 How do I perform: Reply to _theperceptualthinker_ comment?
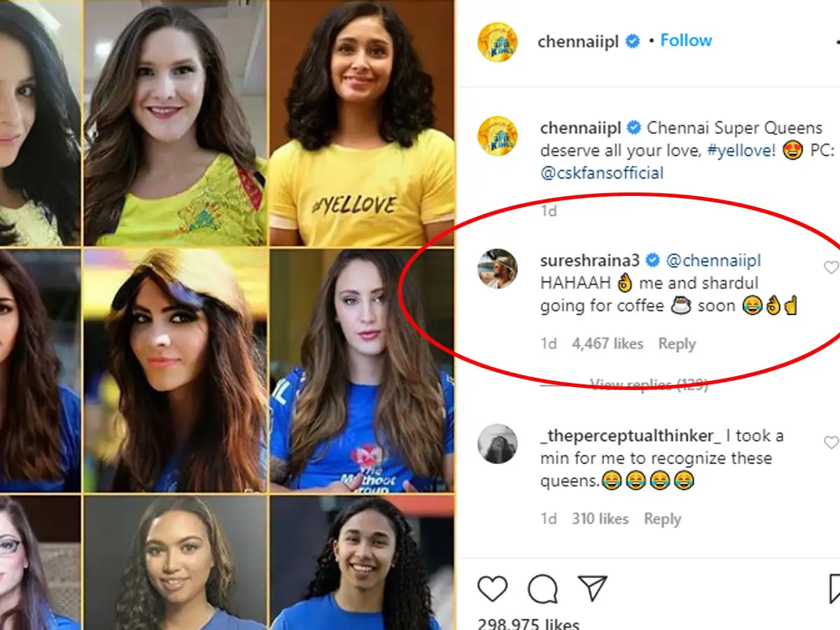pos(662,519)
